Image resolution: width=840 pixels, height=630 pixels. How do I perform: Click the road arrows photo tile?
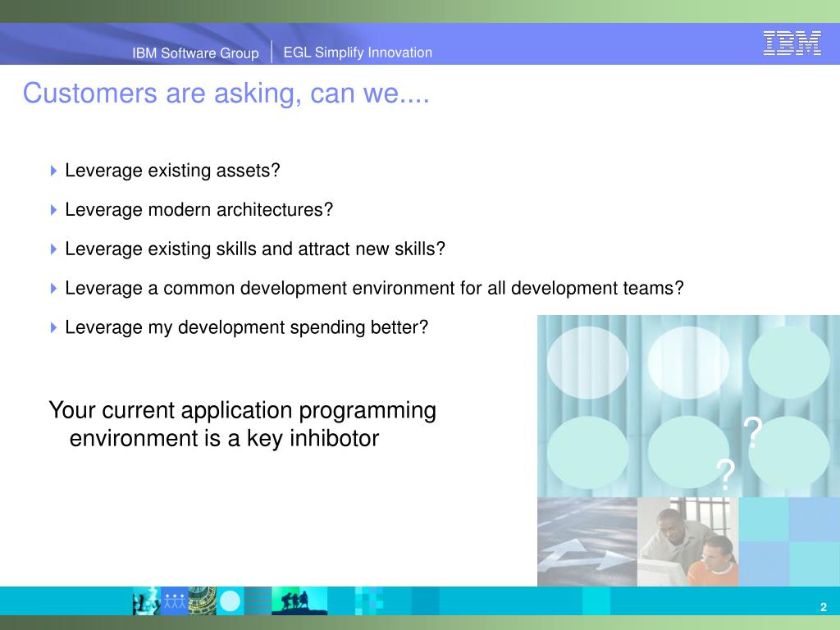(587, 541)
